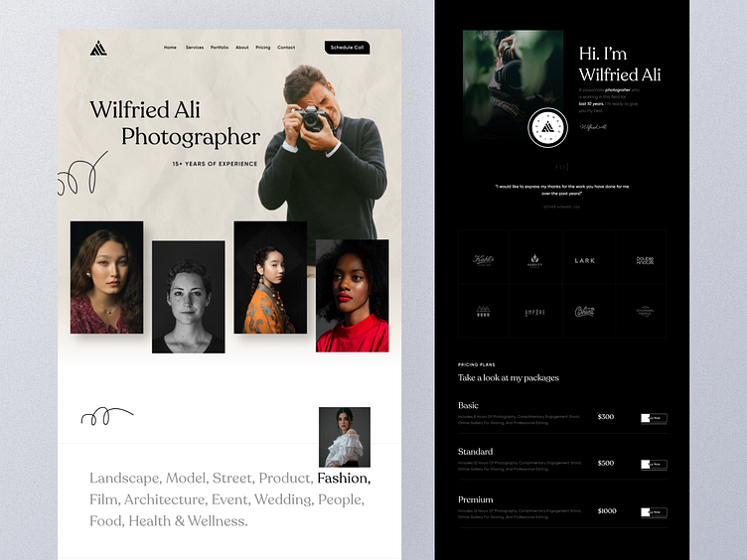This screenshot has width=747, height=560.
Task: Open the Home navigation link
Action: [x=170, y=47]
